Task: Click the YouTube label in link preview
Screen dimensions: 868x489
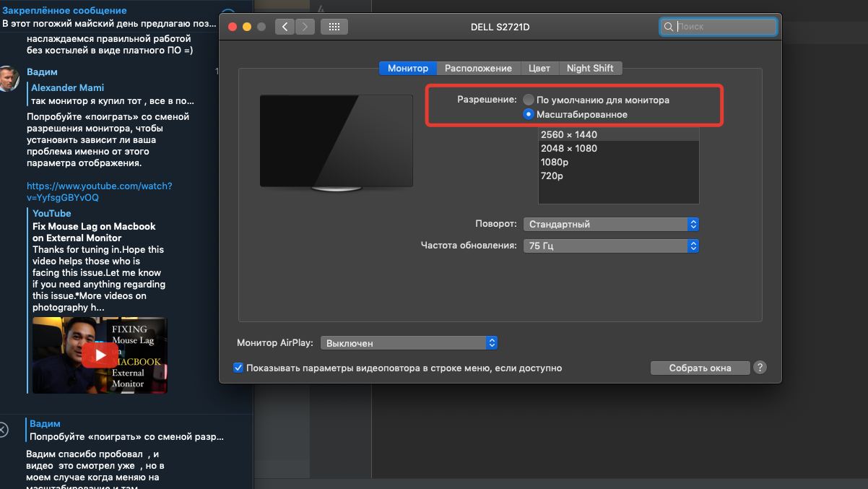Action: 52,213
